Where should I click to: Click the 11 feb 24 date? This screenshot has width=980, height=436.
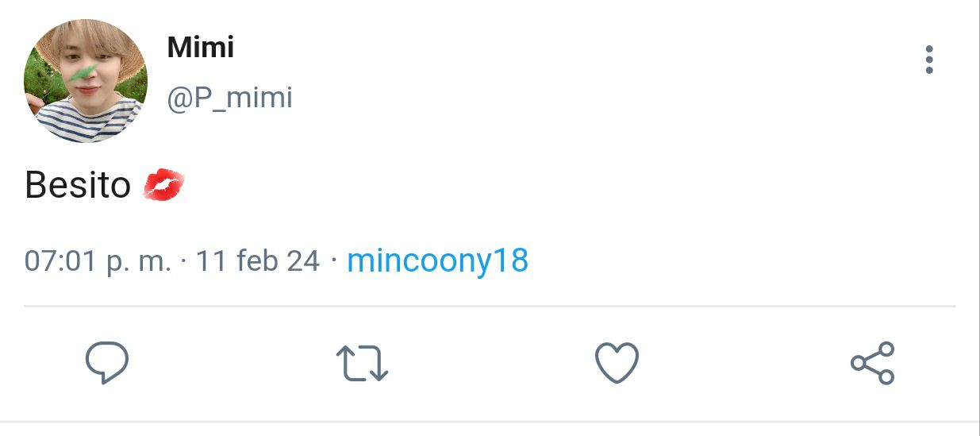[258, 260]
